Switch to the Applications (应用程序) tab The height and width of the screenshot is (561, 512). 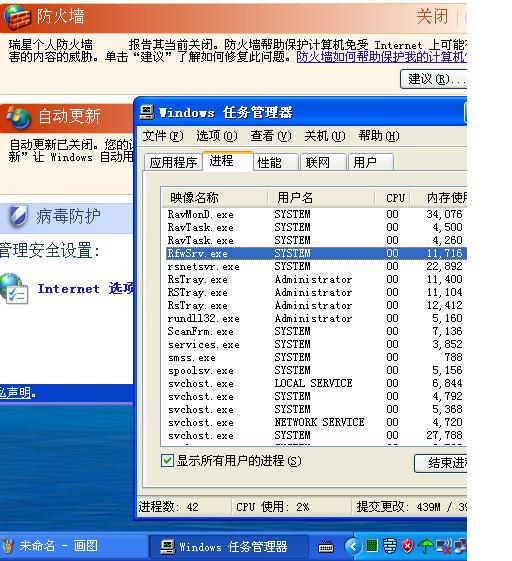173,162
